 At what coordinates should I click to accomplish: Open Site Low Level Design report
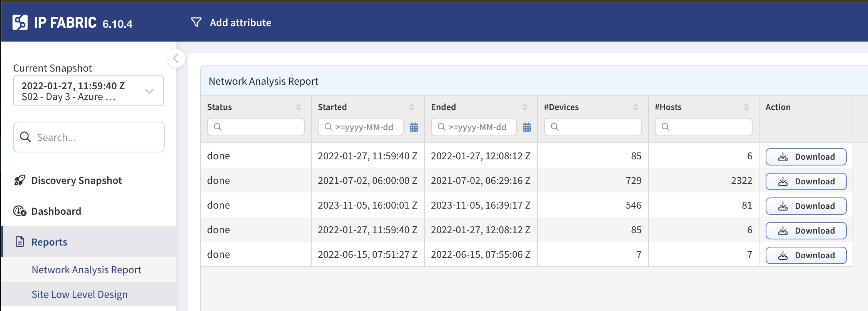coord(80,294)
